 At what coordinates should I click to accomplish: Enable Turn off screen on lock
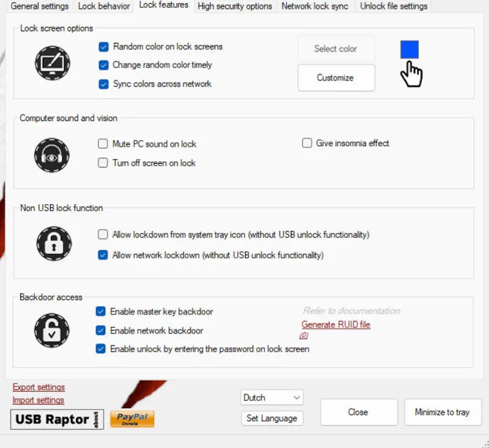click(x=103, y=163)
